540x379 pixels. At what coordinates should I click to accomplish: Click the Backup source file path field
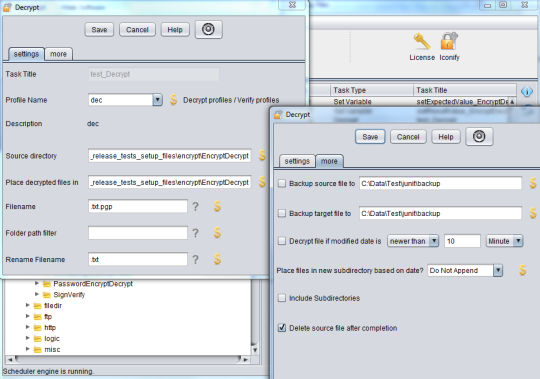[440, 183]
